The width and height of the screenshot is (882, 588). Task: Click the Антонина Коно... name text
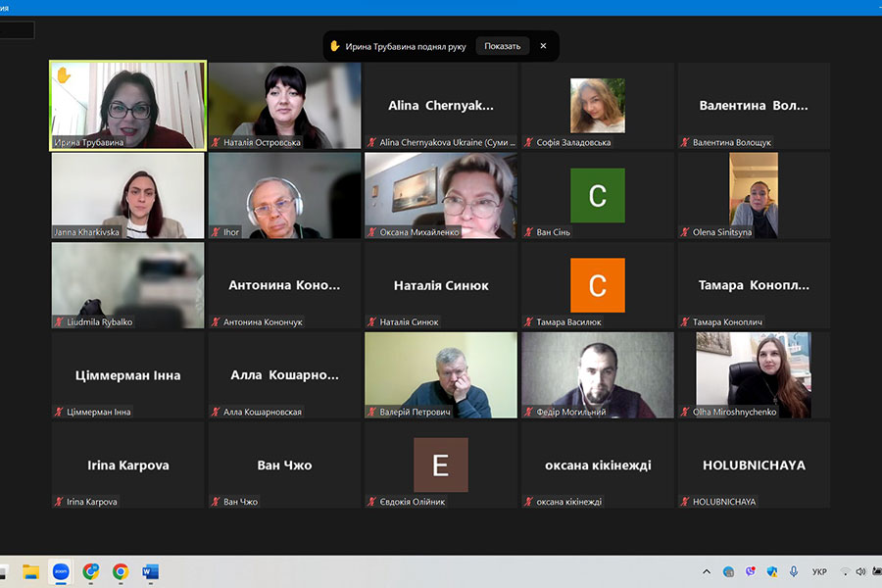284,285
